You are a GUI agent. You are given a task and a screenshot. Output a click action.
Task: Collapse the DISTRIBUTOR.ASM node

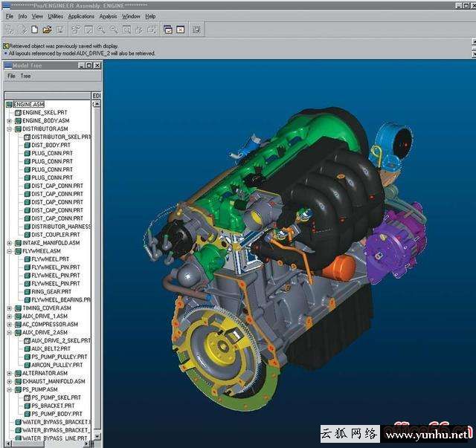[10, 129]
